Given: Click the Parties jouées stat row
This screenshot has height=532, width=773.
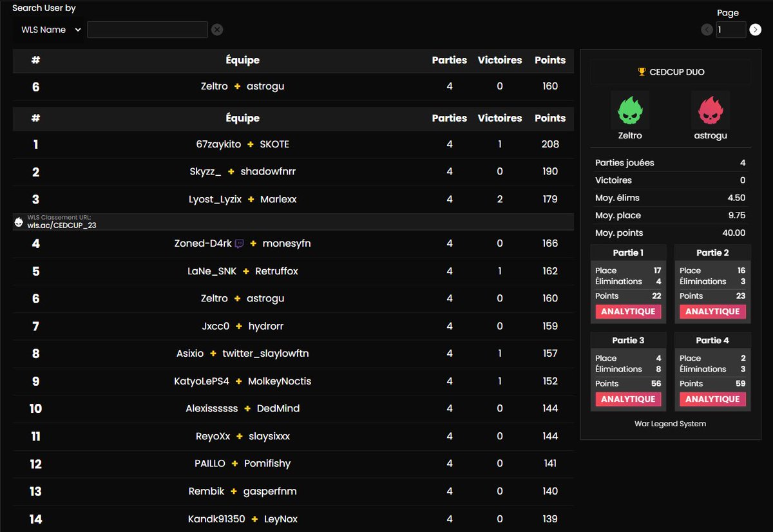Looking at the screenshot, I should (x=670, y=163).
